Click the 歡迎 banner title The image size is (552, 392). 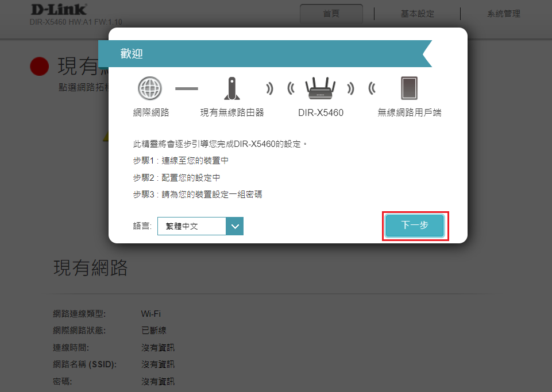[132, 54]
